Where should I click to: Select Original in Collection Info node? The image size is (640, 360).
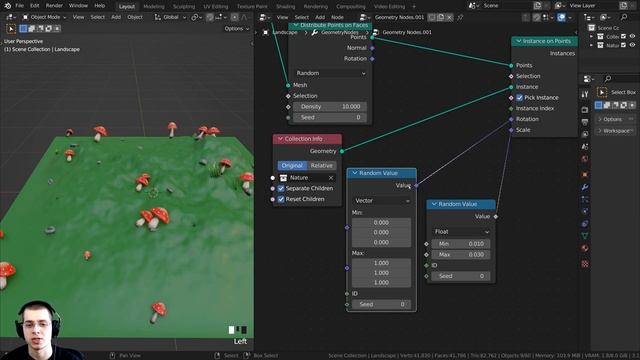pyautogui.click(x=292, y=165)
